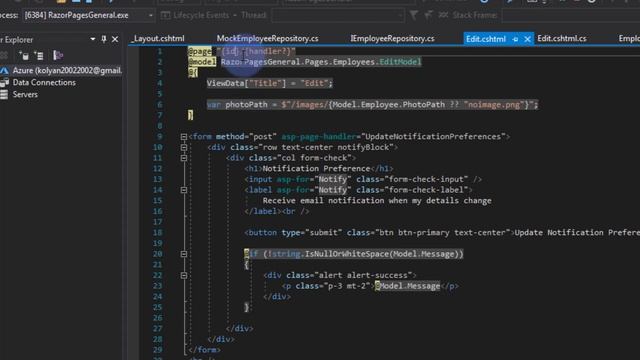Click the form-check-label class value on line 14
Image resolution: width=640 pixels, height=360 pixels.
426,190
